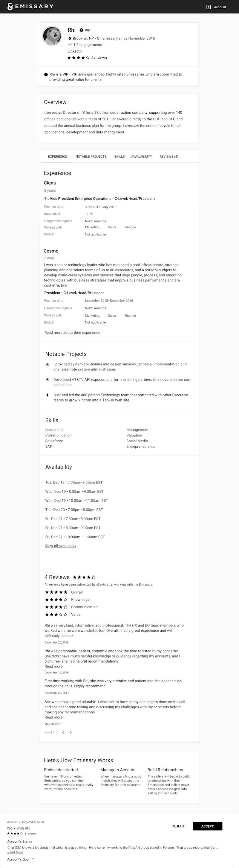Open Rhi's LinkedIn link
239x868 pixels.
(x=74, y=51)
